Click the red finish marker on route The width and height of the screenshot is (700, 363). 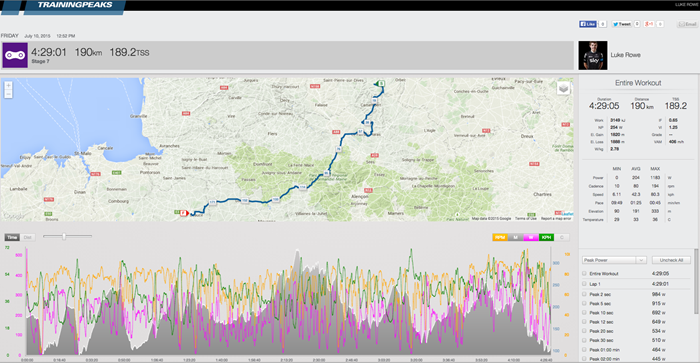(x=183, y=213)
